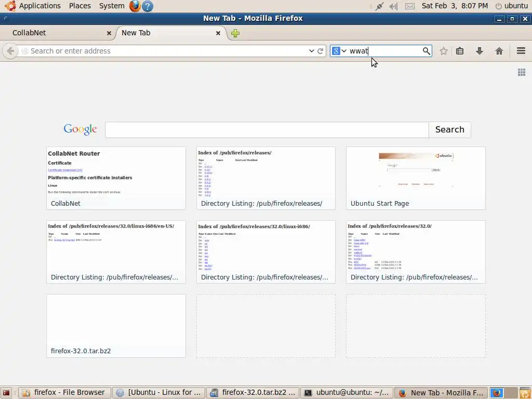Screen dimensions: 532x399
Task: Open the Ubuntu Start Page tile
Action: click(416, 178)
